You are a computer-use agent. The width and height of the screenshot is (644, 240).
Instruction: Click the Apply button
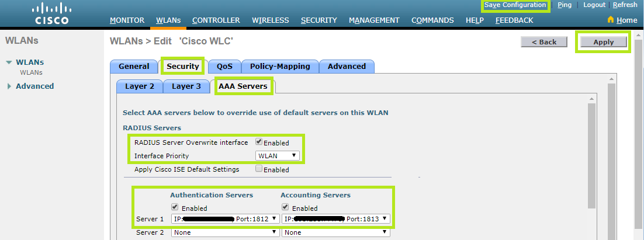603,42
